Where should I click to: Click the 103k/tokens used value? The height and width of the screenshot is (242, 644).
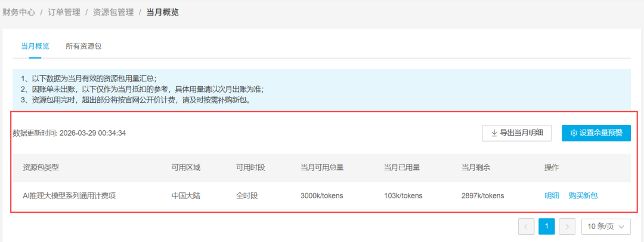403,195
